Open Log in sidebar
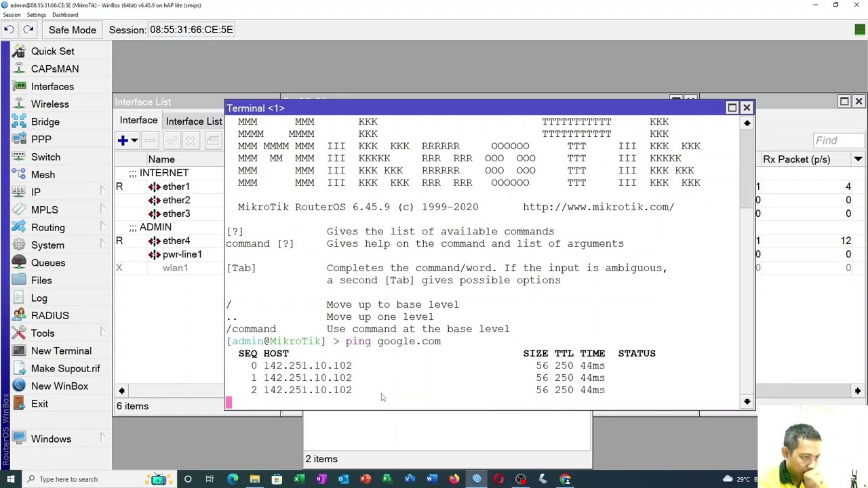The image size is (868, 488). (x=39, y=298)
